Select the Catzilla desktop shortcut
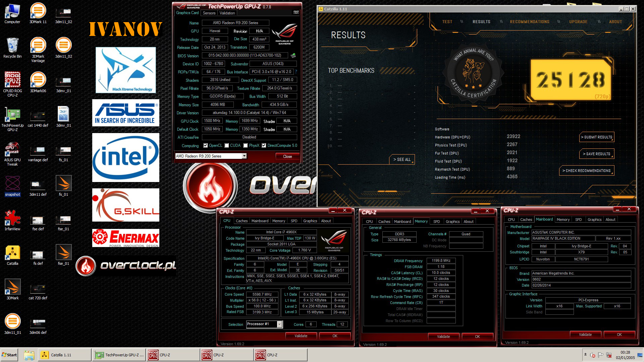The width and height of the screenshot is (644, 362). point(12,255)
